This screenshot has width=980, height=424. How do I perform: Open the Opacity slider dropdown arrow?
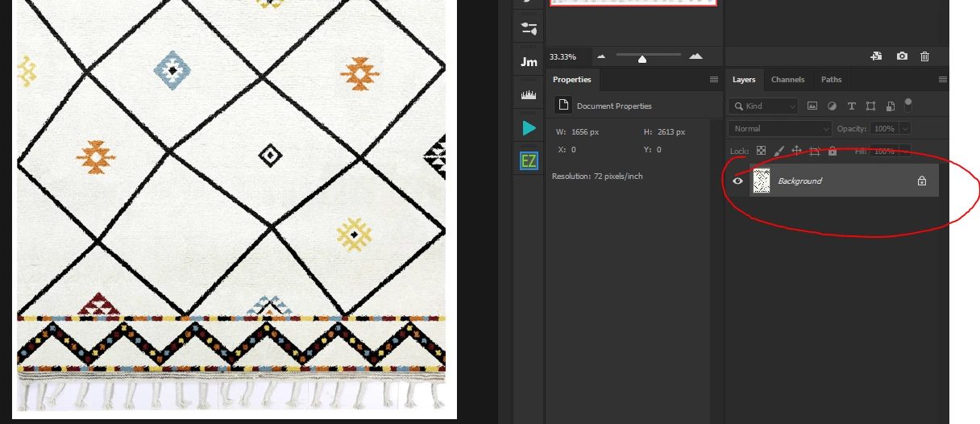(905, 128)
